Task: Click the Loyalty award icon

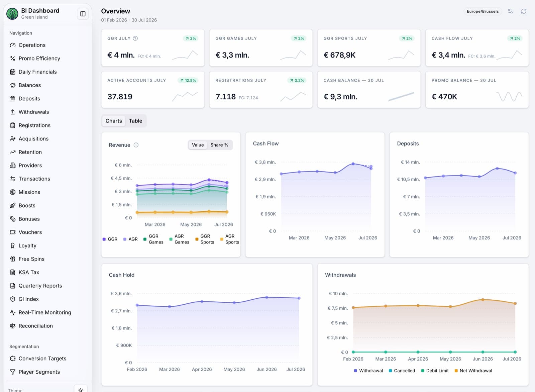Action: (x=13, y=246)
